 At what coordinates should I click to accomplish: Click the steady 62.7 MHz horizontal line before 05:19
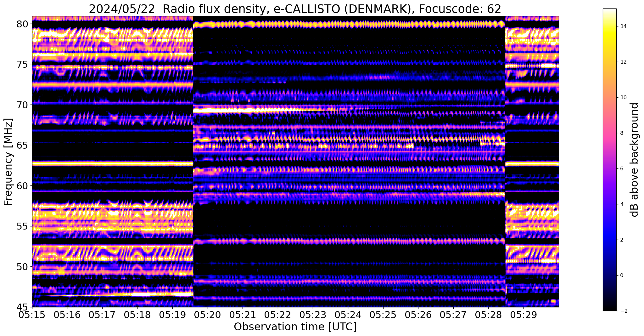(112, 164)
